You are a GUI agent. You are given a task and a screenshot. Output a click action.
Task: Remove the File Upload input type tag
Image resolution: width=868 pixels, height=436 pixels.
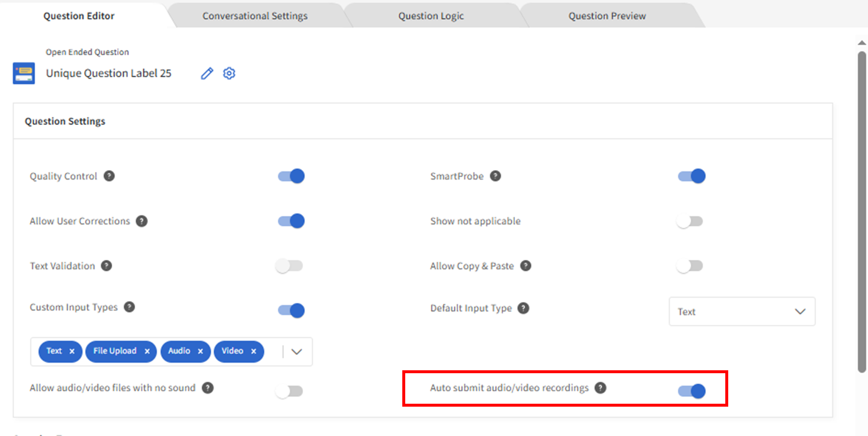coord(147,351)
